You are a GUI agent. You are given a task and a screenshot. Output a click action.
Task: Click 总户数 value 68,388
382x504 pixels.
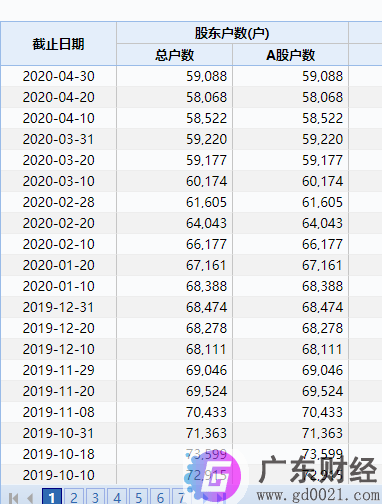[206, 286]
